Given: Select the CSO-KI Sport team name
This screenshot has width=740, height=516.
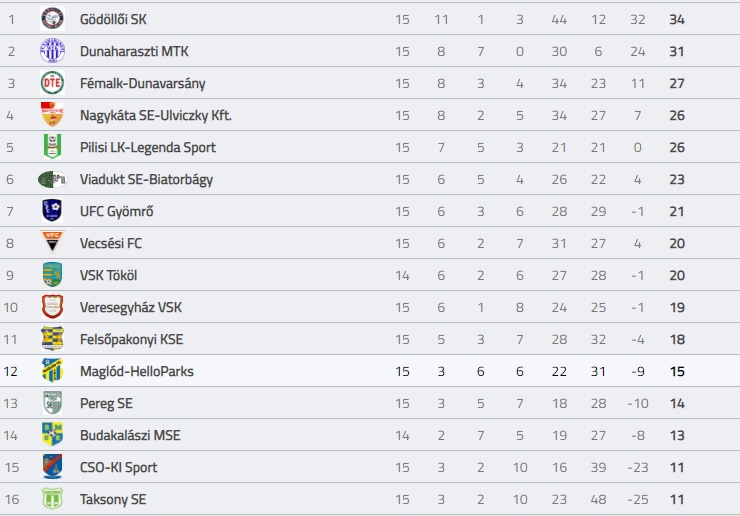Looking at the screenshot, I should click(x=118, y=467).
